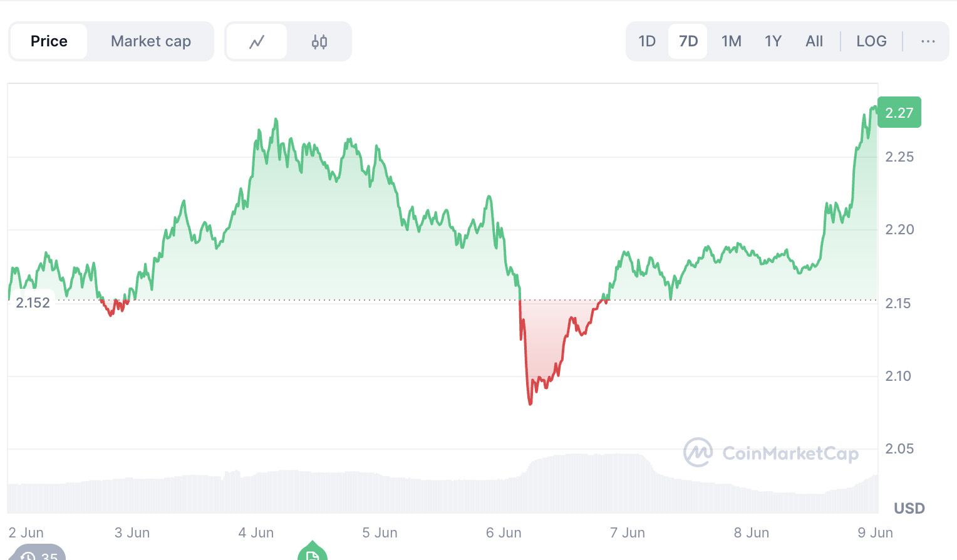Select the 1D time range

[x=647, y=41]
